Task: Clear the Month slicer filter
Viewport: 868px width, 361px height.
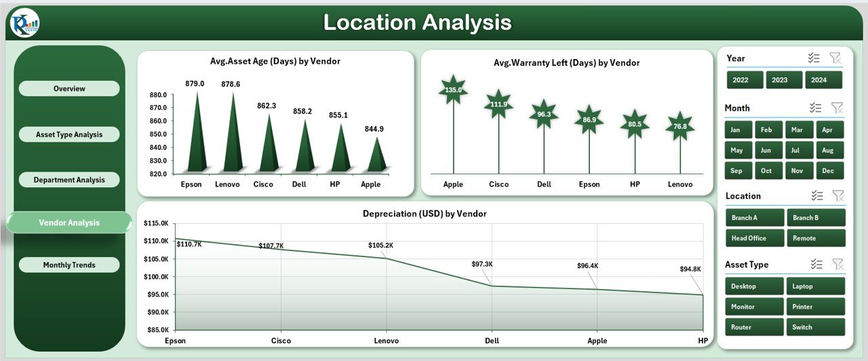Action: (837, 108)
